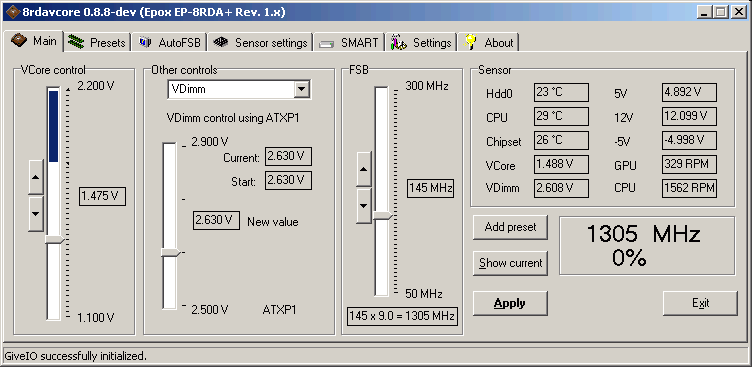Image resolution: width=752 pixels, height=367 pixels.
Task: Click the GiveIO successfully initialized status text
Action: (75, 356)
